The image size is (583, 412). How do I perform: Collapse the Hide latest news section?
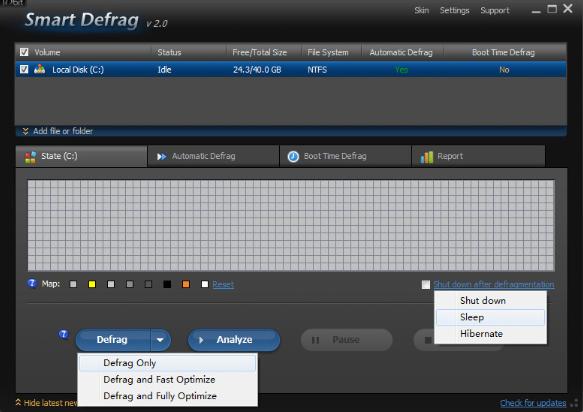tap(46, 403)
